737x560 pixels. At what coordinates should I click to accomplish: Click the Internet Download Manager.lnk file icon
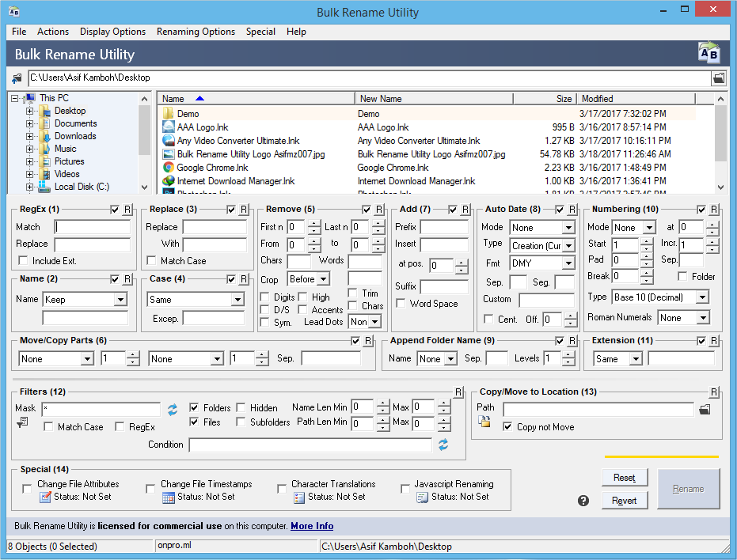[169, 181]
